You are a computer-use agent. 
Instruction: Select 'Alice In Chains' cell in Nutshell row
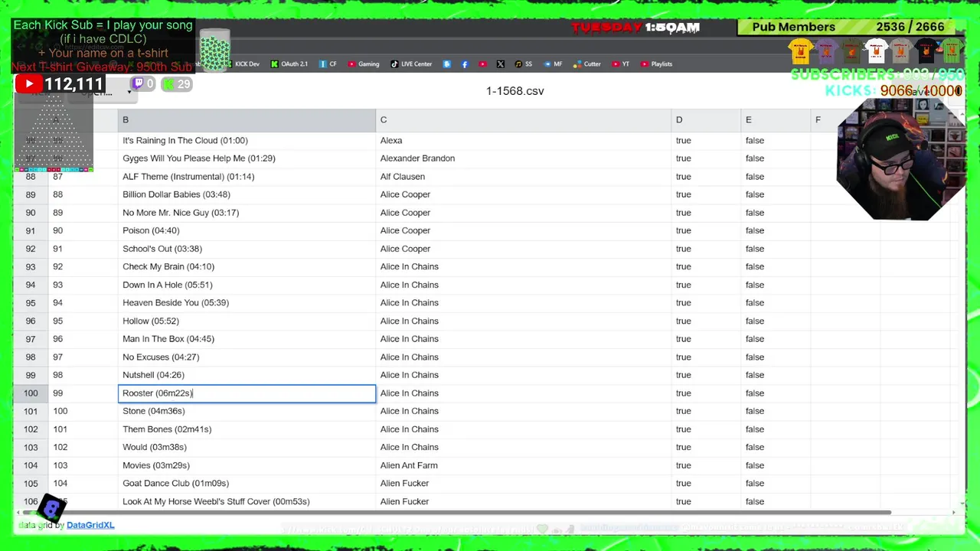tap(524, 375)
